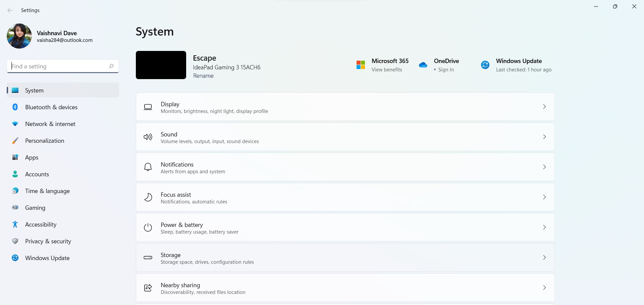644x305 pixels.
Task: Click the Network & internet Wi-Fi icon
Action: (15, 124)
